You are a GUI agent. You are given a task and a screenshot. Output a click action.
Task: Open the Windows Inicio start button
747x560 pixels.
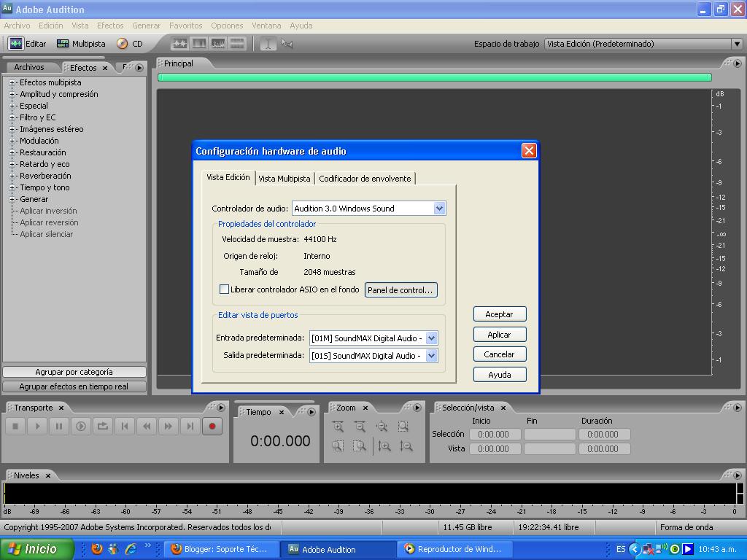tap(37, 549)
